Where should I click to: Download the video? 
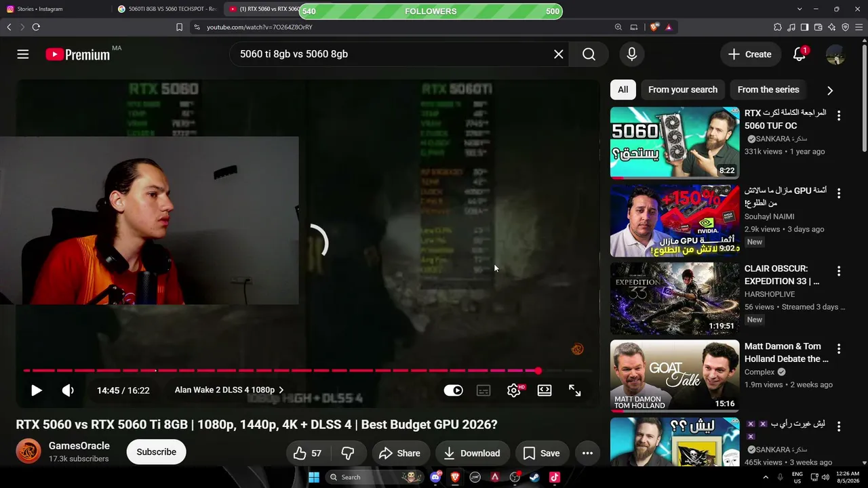pos(472,453)
